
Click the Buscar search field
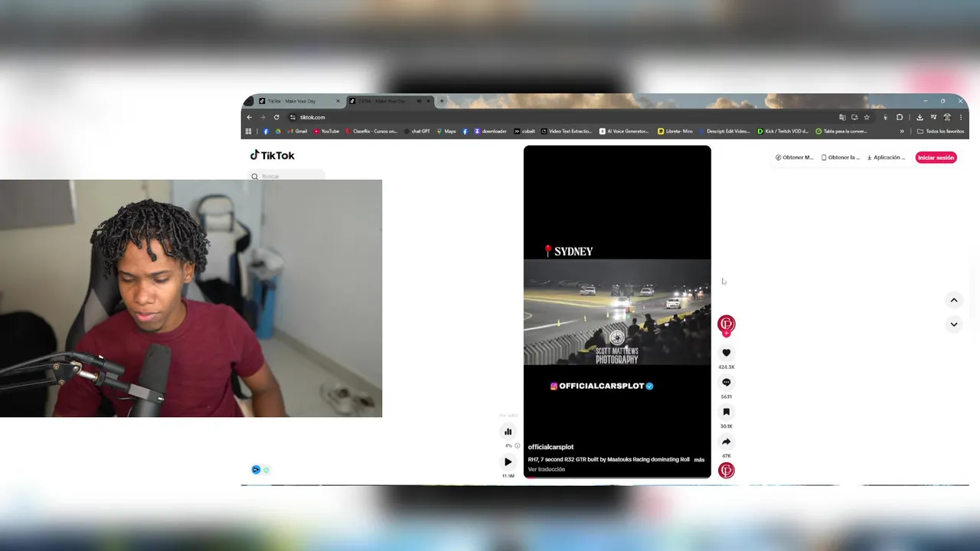[x=288, y=176]
